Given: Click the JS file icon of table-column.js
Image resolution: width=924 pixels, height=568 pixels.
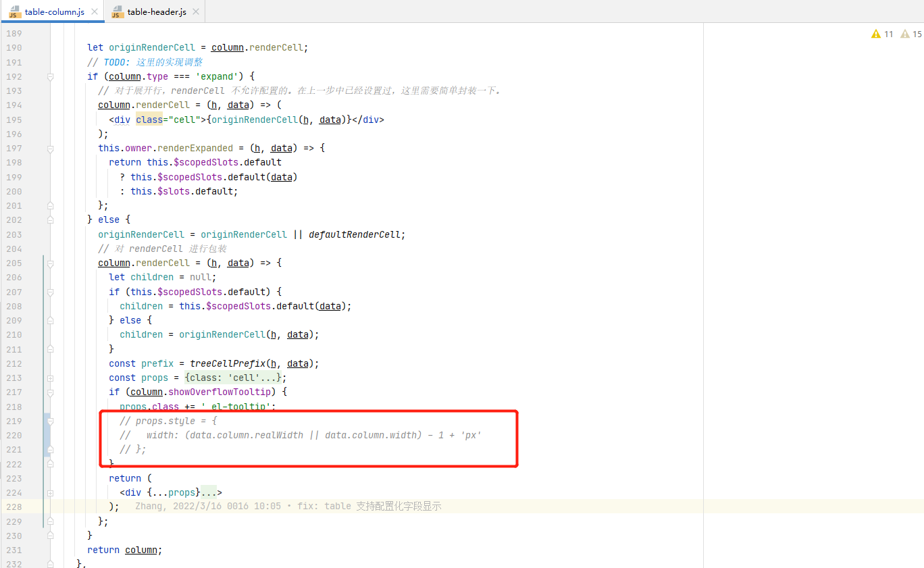Looking at the screenshot, I should click(x=14, y=12).
